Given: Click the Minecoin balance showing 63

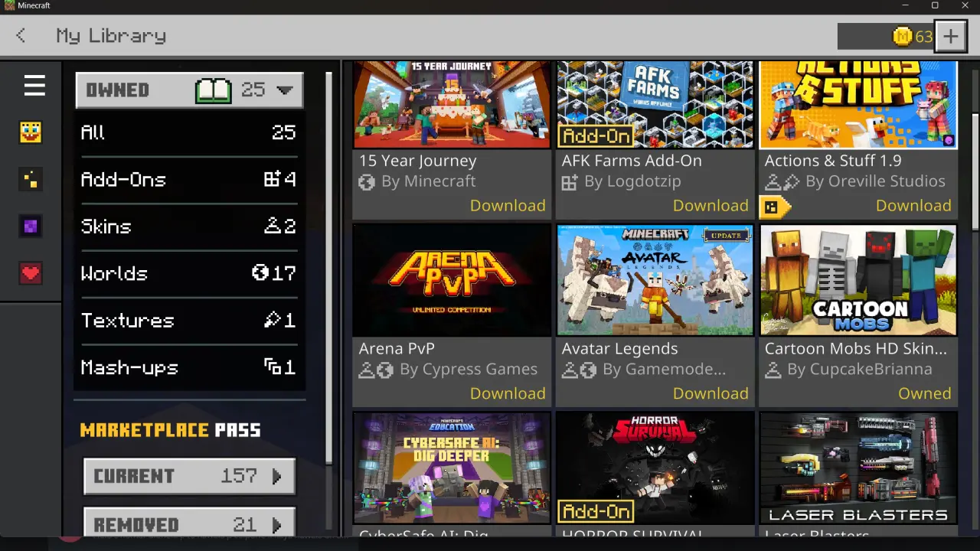Looking at the screenshot, I should [x=886, y=36].
